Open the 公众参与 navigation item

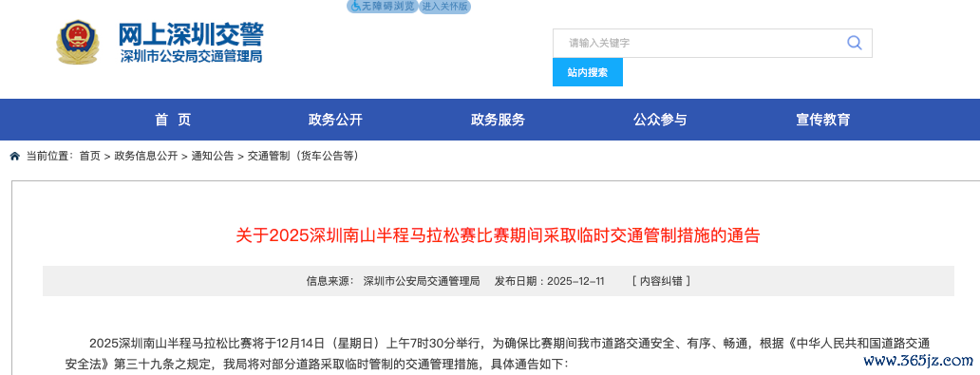[x=660, y=120]
